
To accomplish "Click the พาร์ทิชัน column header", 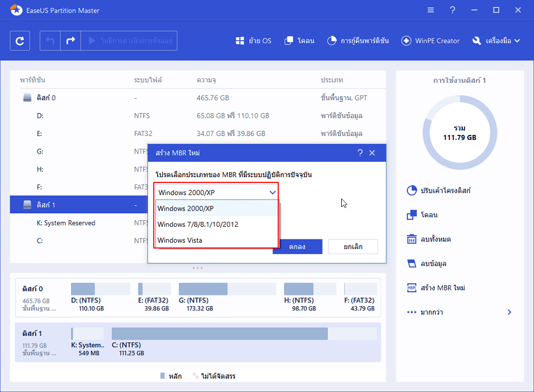I will (33, 80).
